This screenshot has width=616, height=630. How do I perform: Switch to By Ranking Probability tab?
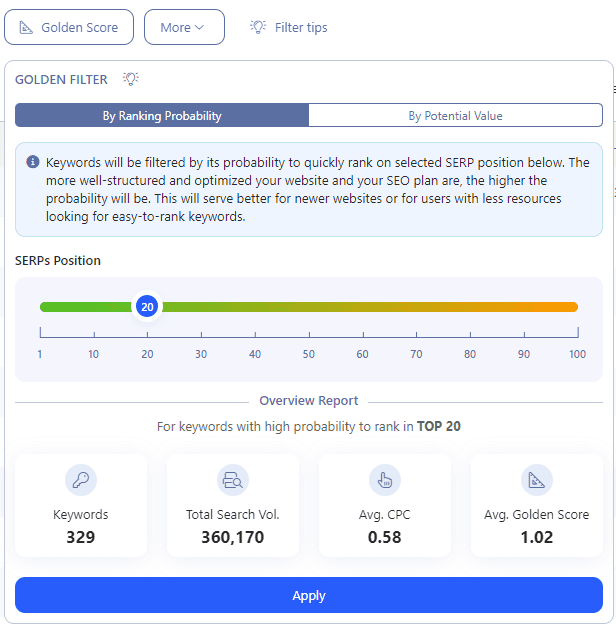(162, 116)
